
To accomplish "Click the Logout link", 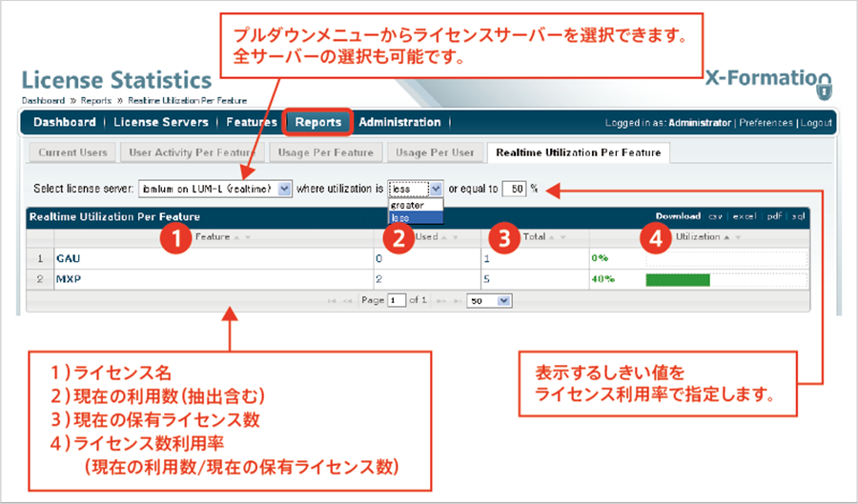I will click(x=816, y=123).
